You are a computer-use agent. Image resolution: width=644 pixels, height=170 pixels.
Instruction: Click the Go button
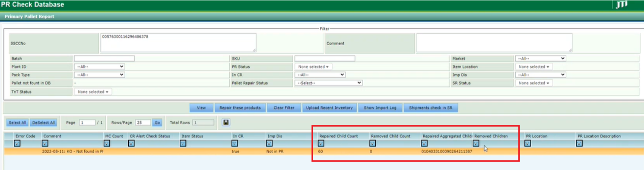tap(157, 123)
